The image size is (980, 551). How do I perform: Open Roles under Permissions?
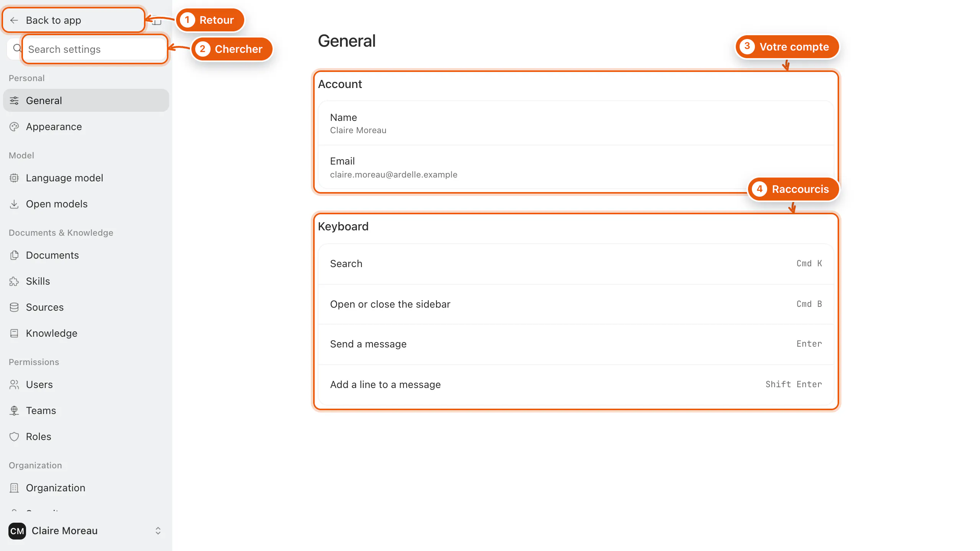click(86, 437)
